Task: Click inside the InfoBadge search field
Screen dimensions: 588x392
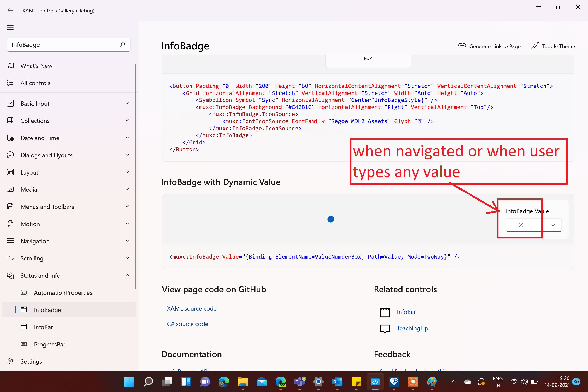Action: (x=63, y=45)
